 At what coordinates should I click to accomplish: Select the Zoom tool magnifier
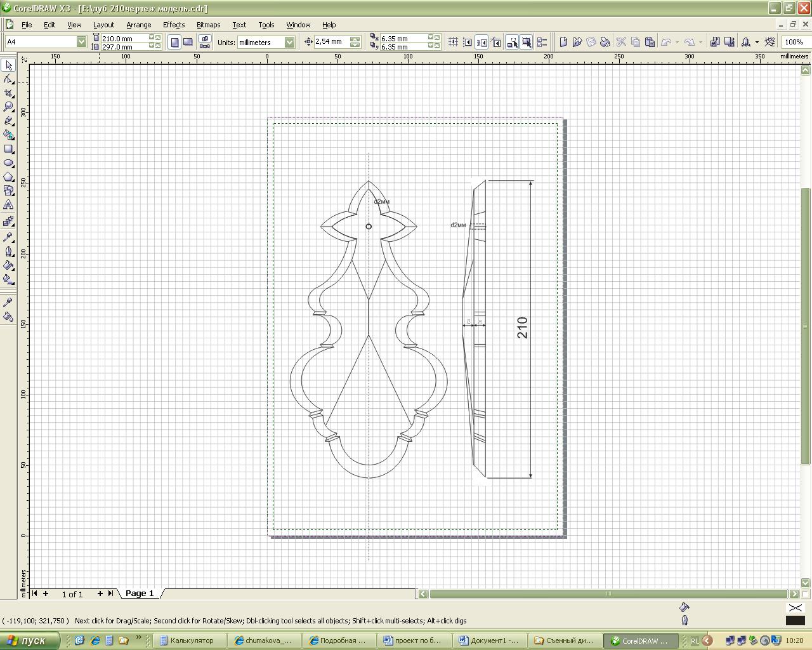(8, 107)
